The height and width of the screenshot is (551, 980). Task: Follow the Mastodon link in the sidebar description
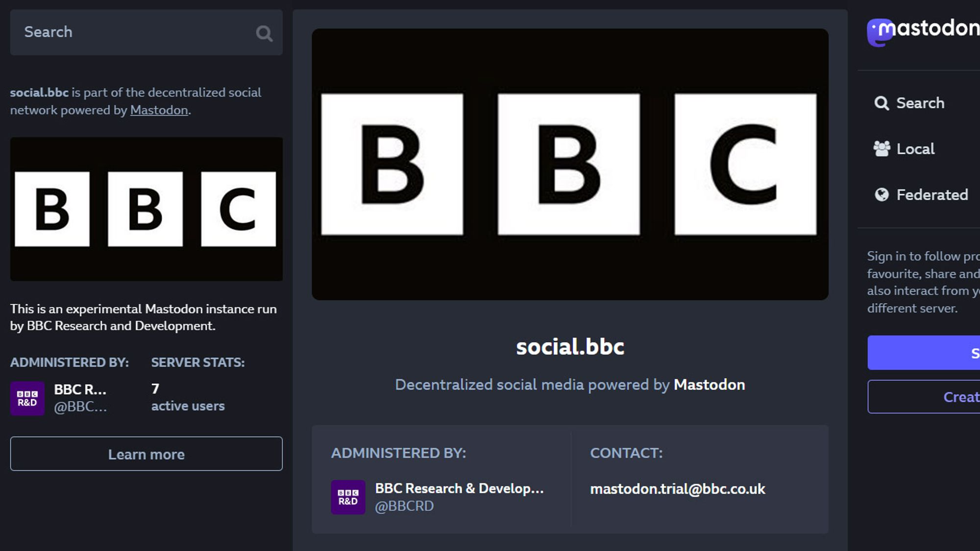[x=159, y=110]
